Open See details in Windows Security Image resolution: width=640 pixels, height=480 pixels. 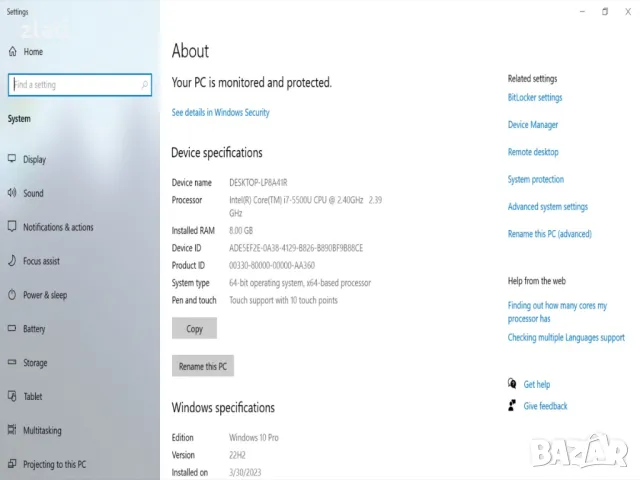point(220,112)
